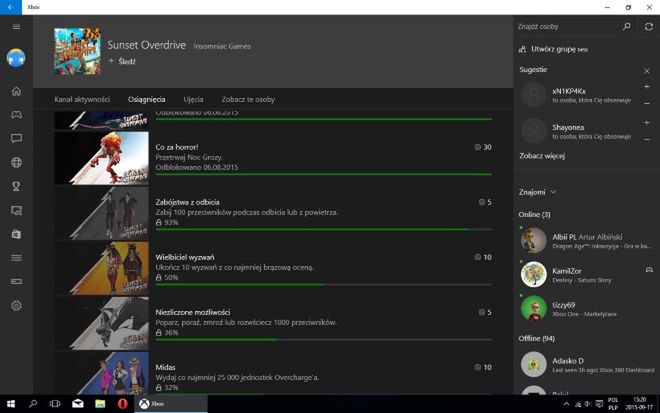Open the profile avatar in the sidebar
Viewport: 660px width, 413px height.
16,58
